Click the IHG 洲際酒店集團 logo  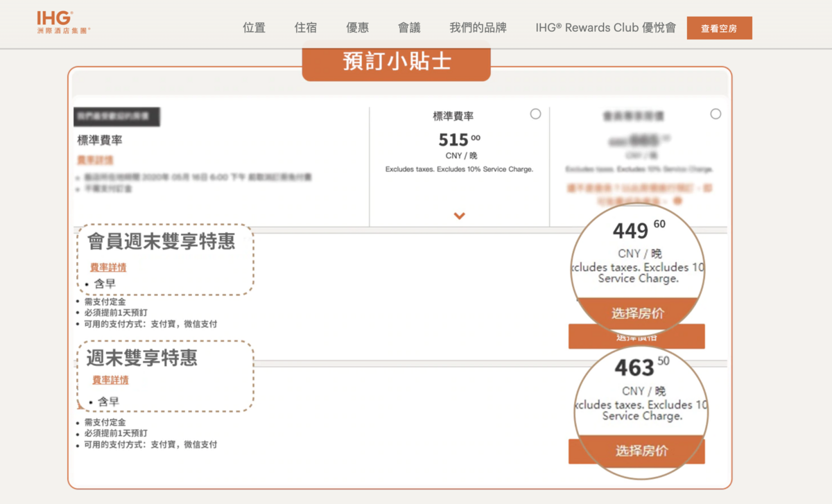point(63,22)
